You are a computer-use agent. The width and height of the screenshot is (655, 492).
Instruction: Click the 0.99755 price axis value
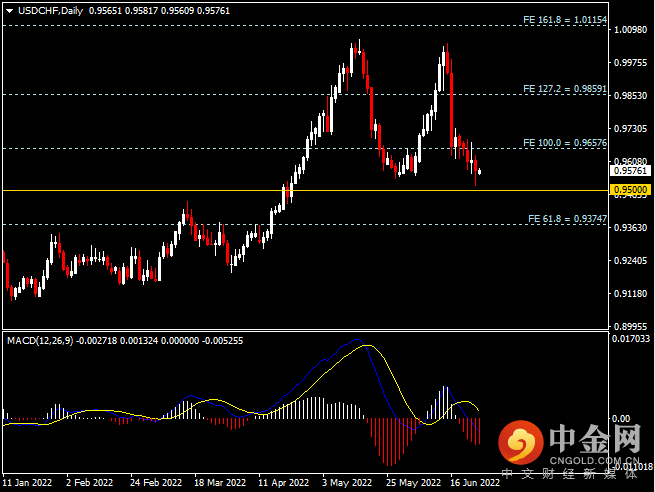tap(630, 63)
